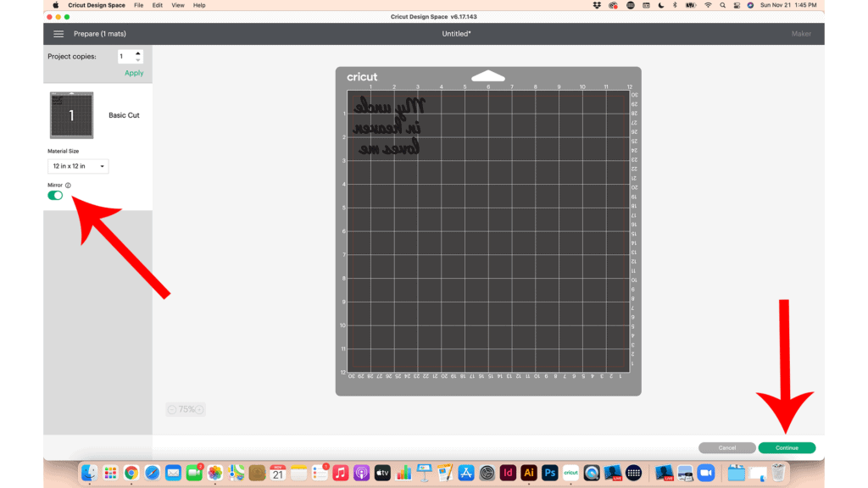The width and height of the screenshot is (868, 488).
Task: Open Keynote from the Dock
Action: click(425, 473)
